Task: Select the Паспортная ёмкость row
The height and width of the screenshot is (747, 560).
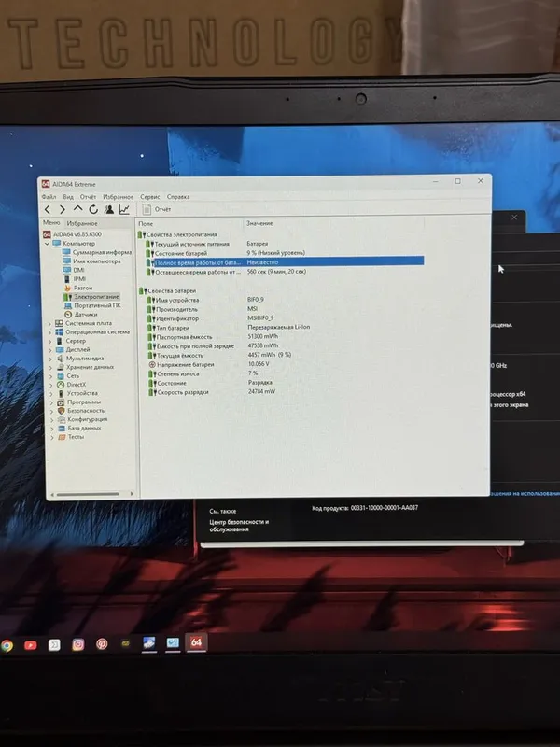Action: coord(285,337)
